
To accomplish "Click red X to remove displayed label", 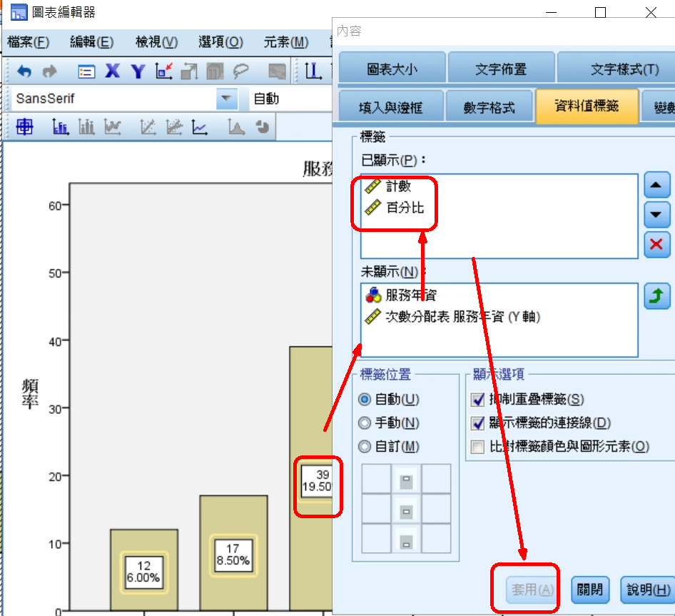I will (x=656, y=244).
